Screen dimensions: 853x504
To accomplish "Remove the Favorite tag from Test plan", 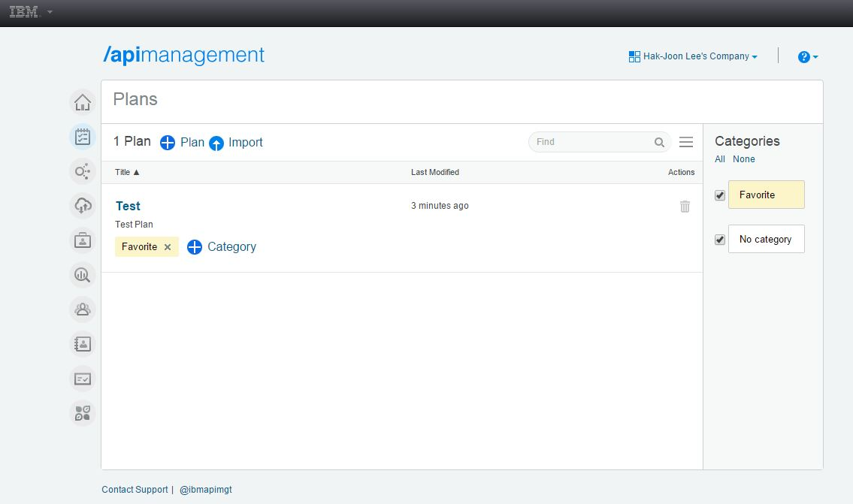I will pyautogui.click(x=168, y=247).
